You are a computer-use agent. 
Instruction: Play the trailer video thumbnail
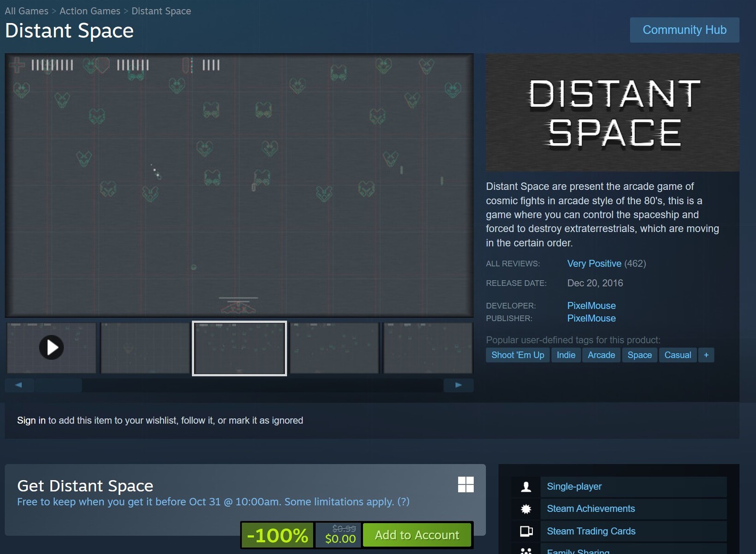click(x=51, y=348)
